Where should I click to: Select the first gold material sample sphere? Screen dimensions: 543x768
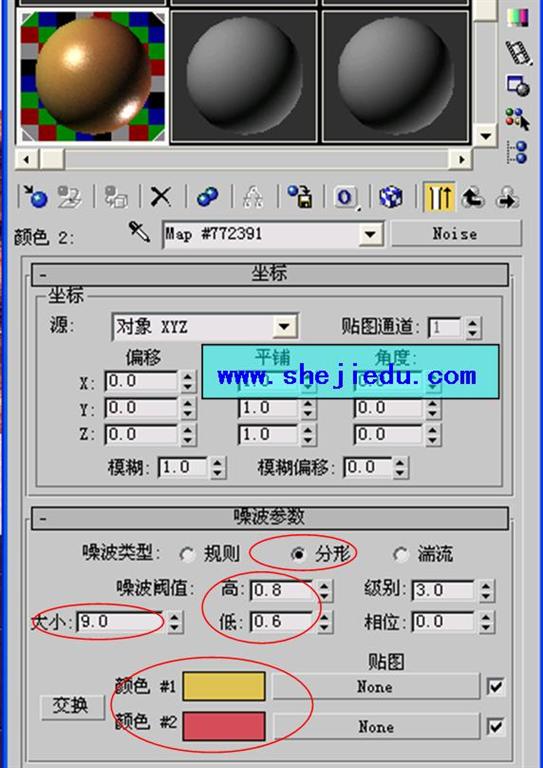[93, 76]
